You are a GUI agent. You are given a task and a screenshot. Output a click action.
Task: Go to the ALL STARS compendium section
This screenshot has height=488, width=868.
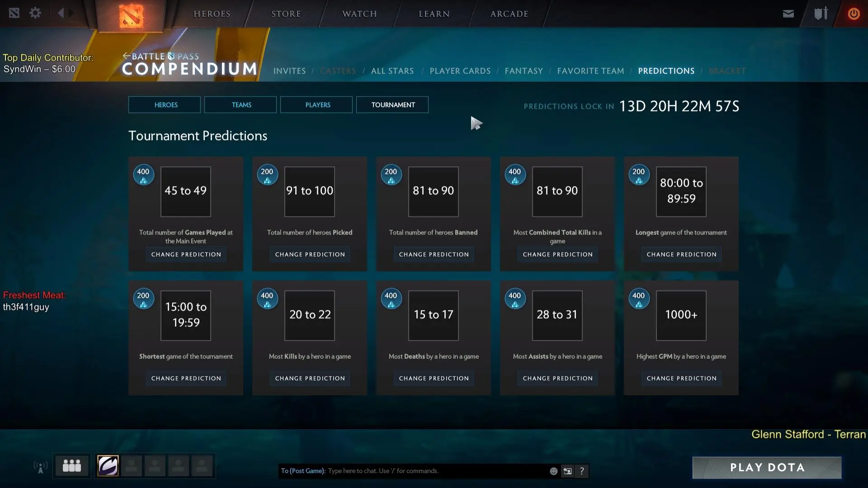coord(392,71)
